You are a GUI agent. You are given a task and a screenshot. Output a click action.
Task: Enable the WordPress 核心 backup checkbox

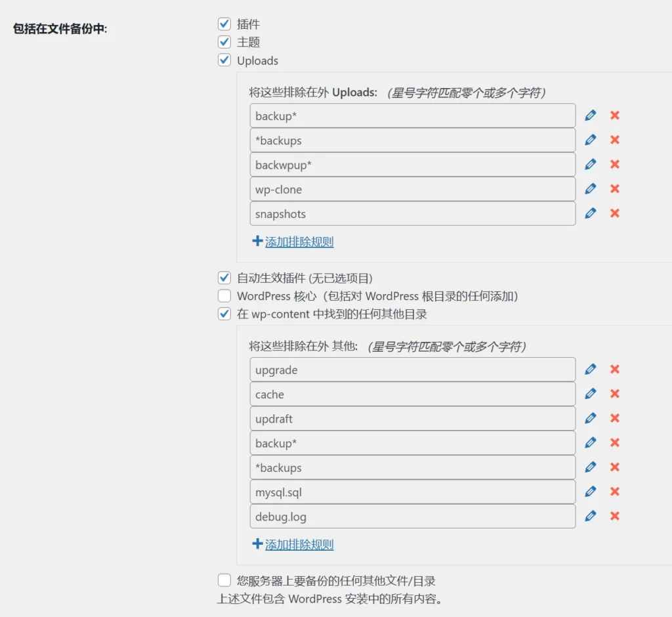(x=224, y=296)
